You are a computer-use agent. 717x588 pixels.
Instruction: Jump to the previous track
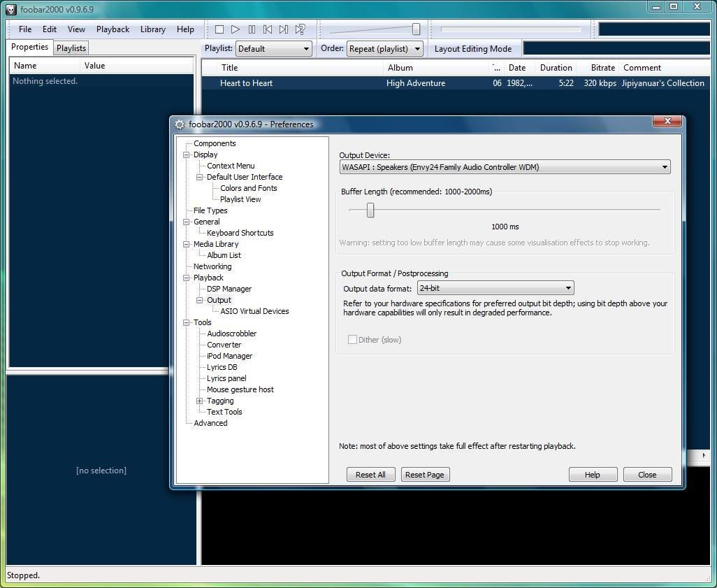pyautogui.click(x=268, y=29)
